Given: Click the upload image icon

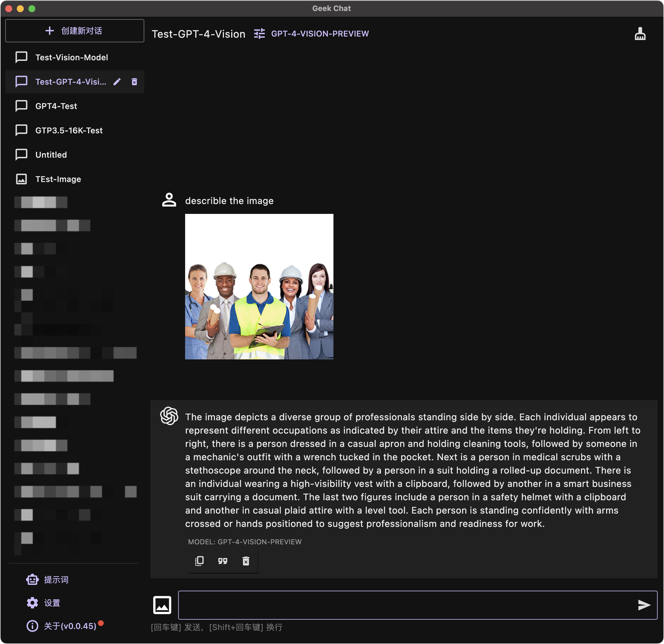Looking at the screenshot, I should tap(162, 605).
